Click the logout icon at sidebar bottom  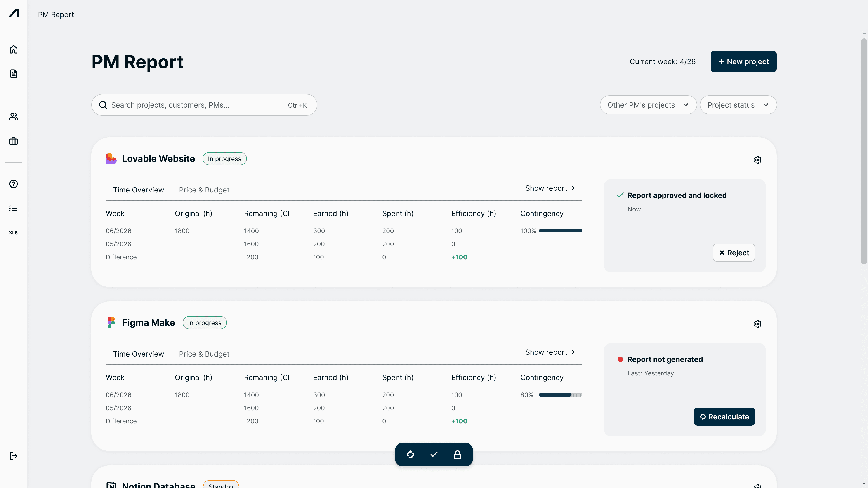click(x=14, y=456)
